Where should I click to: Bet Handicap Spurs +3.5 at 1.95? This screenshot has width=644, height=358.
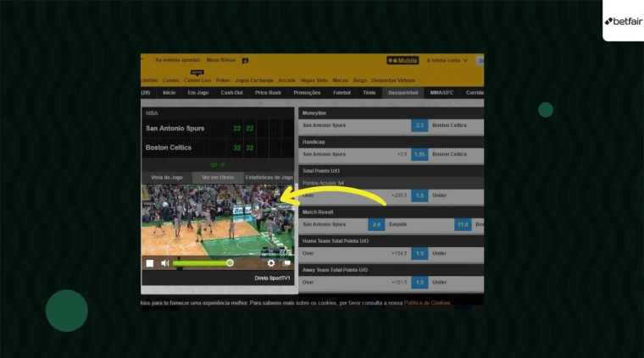(x=419, y=155)
